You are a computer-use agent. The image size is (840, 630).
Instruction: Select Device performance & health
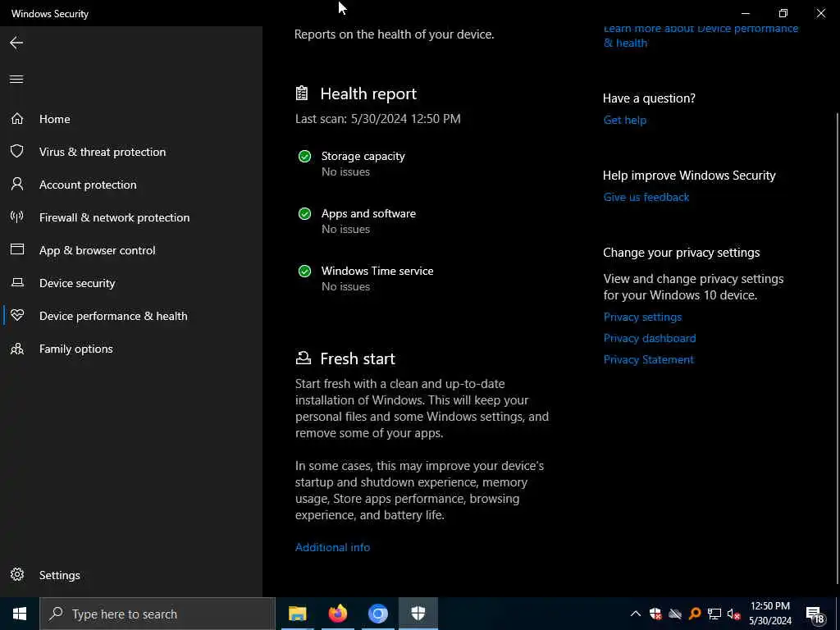point(131,316)
